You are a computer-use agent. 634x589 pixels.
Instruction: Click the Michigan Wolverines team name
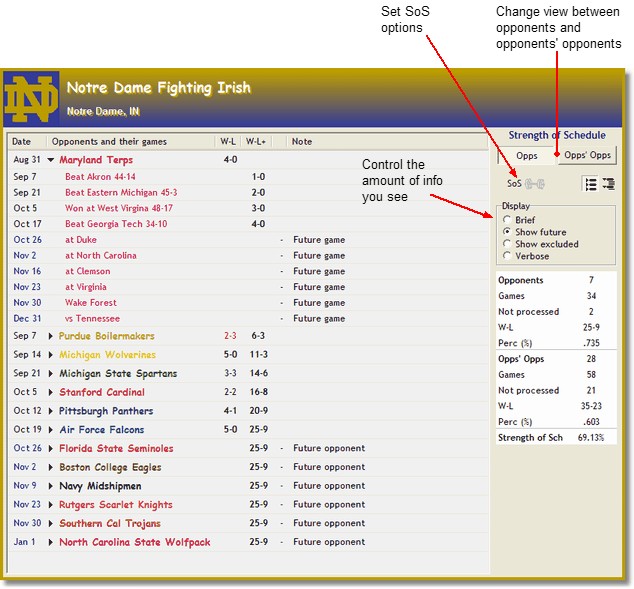(x=108, y=355)
